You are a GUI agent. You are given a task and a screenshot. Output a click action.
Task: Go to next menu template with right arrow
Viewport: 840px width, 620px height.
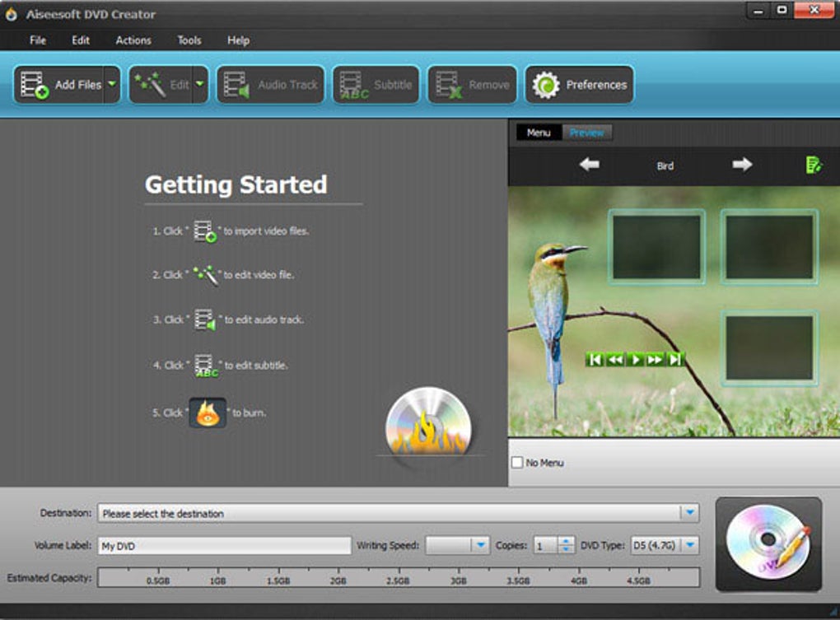pos(742,165)
